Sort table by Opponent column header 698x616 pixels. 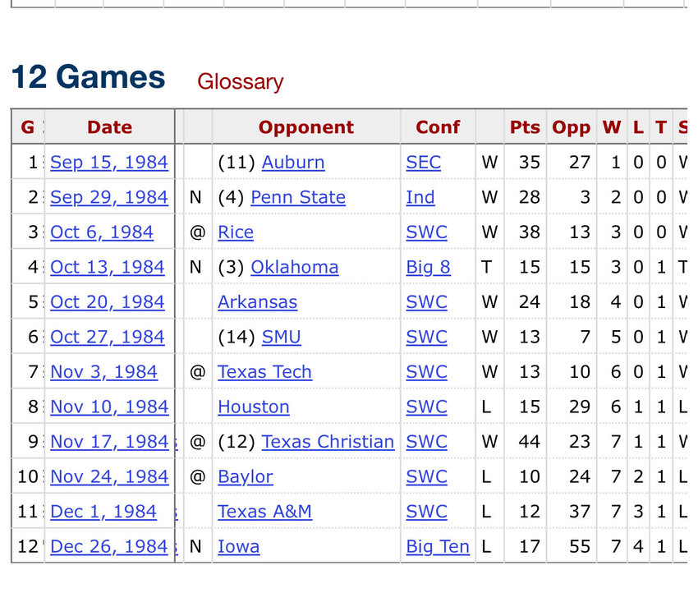pos(305,127)
